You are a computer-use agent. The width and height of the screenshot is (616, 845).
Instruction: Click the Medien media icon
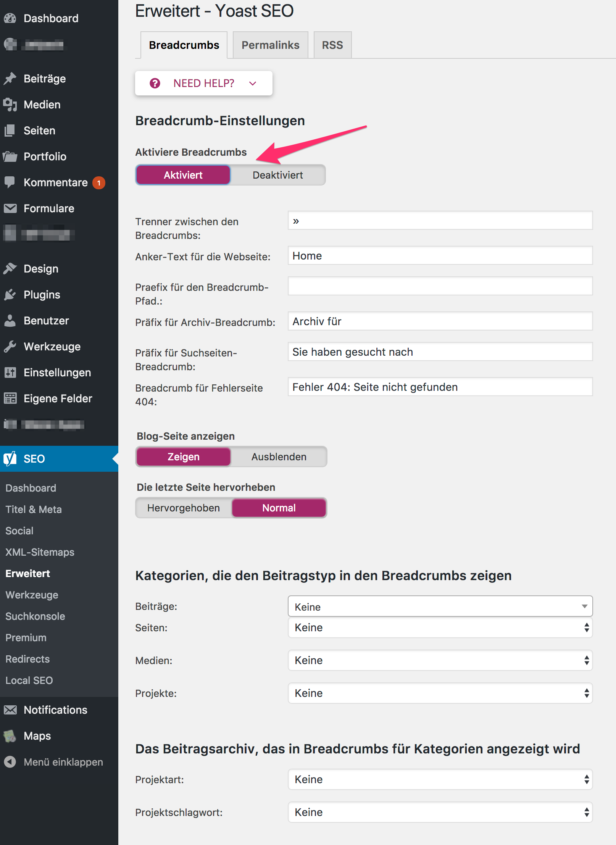(x=10, y=105)
